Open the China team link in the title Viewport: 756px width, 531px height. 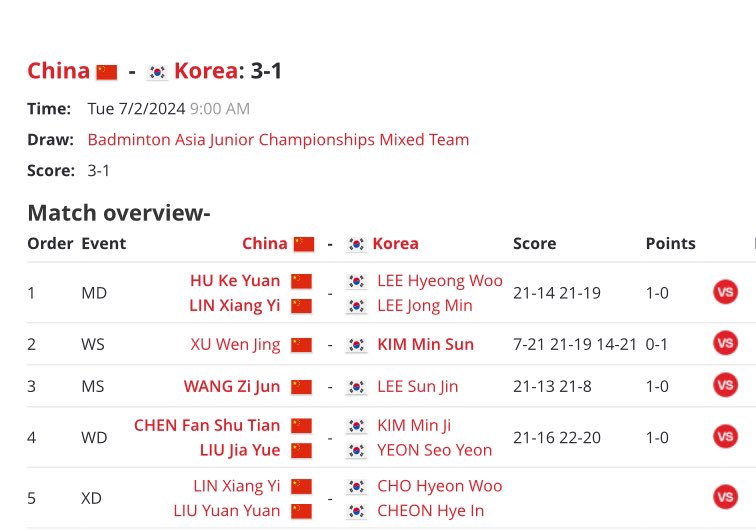pyautogui.click(x=58, y=71)
